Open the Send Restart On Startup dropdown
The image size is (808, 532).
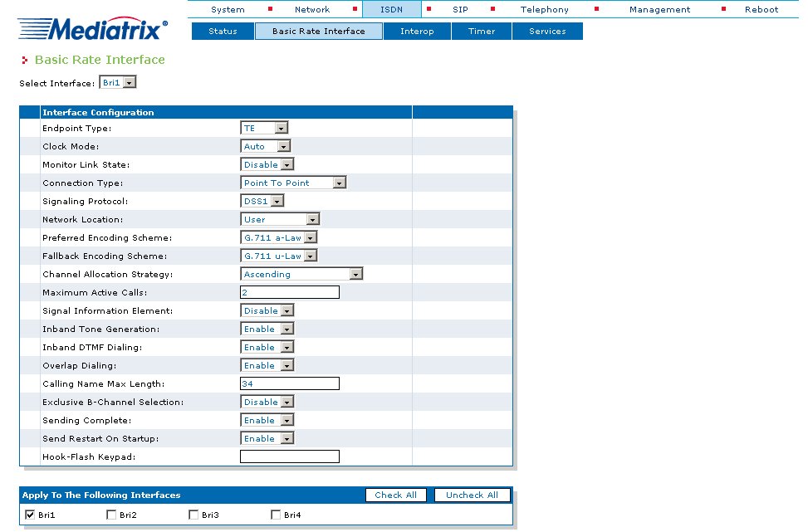tap(267, 438)
